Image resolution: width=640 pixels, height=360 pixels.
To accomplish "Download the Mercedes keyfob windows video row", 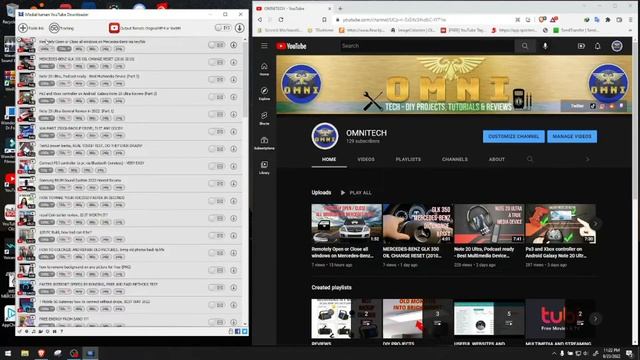I will [x=233, y=45].
